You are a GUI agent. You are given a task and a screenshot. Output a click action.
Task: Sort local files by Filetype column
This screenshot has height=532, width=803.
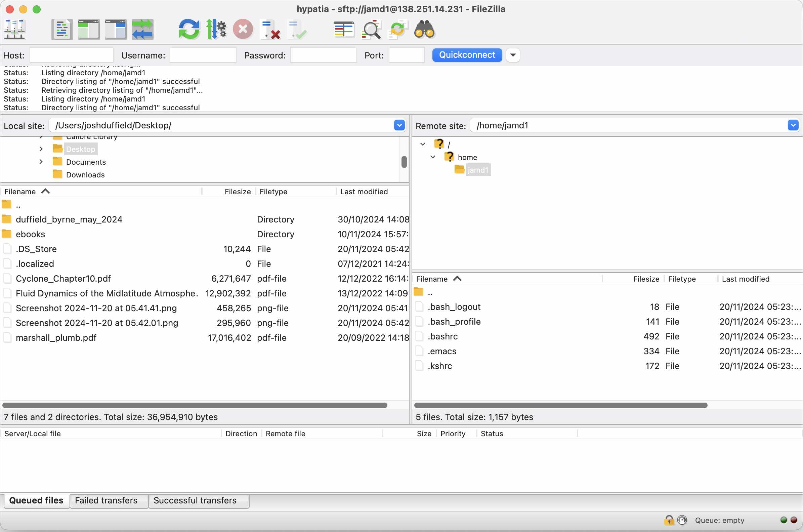tap(296, 191)
